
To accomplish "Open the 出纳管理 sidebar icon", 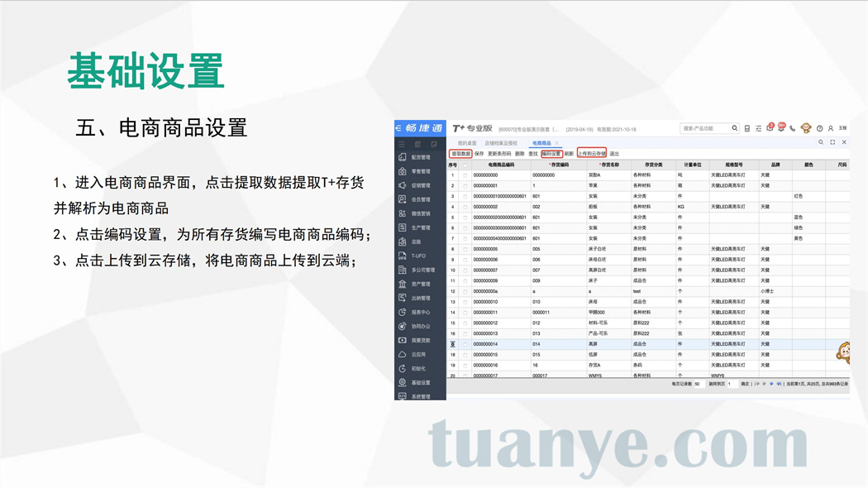I will (x=403, y=298).
